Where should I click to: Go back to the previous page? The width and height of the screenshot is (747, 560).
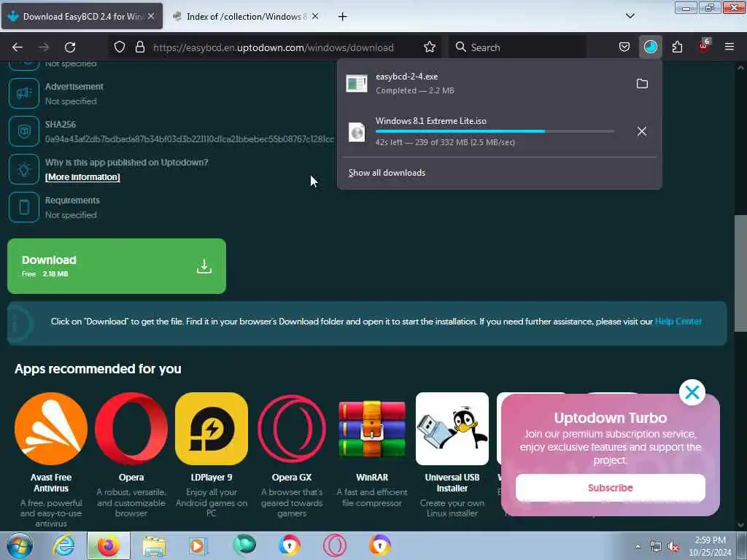18,47
